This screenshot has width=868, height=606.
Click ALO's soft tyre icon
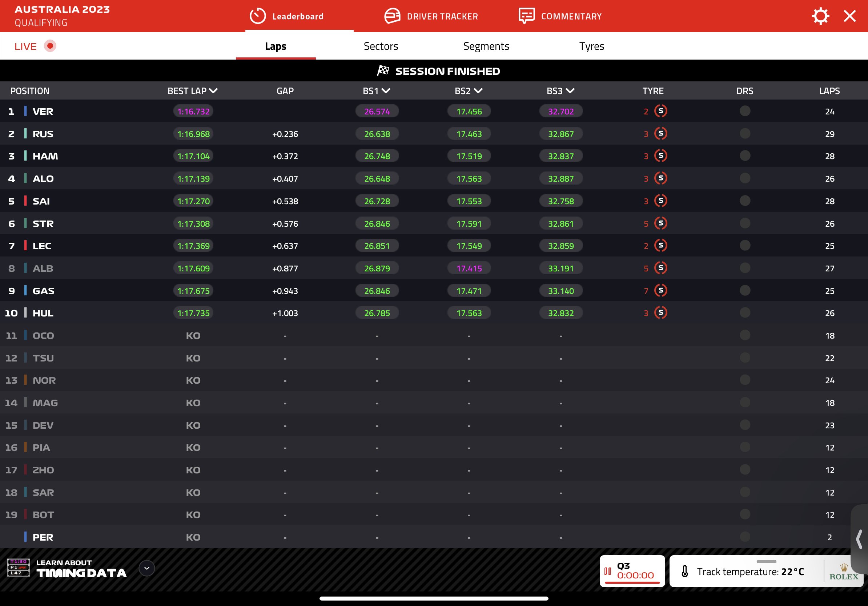pyautogui.click(x=660, y=178)
